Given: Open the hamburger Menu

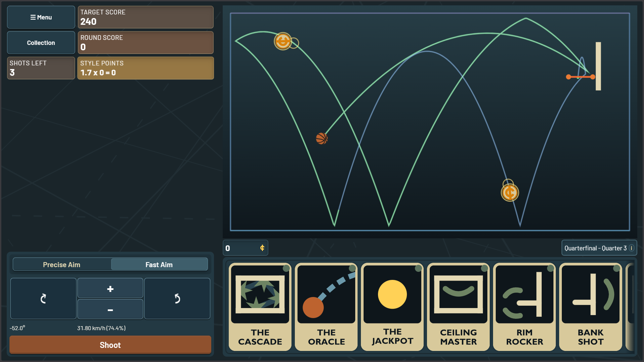Looking at the screenshot, I should pos(41,17).
